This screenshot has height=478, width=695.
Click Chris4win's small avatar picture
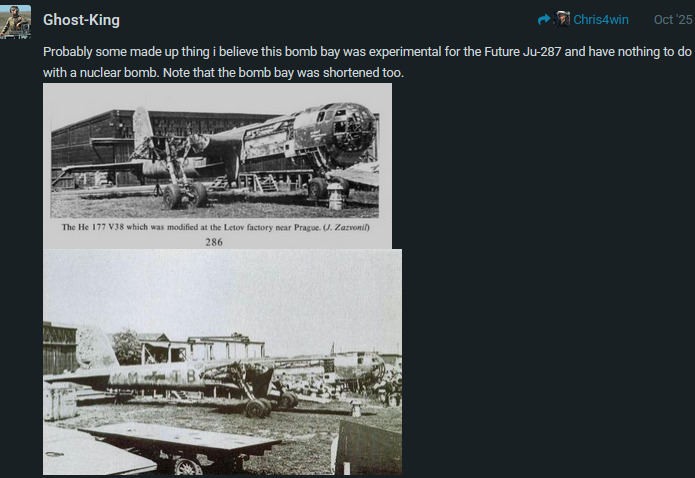[x=562, y=19]
